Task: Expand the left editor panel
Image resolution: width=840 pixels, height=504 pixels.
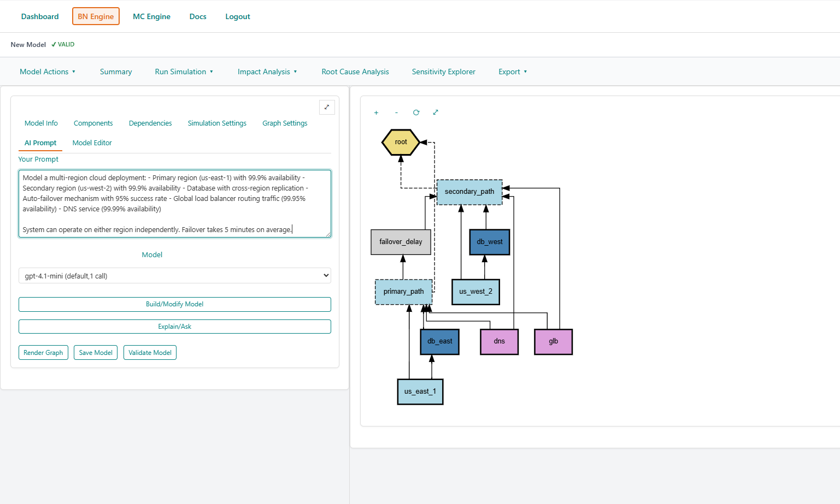Action: click(327, 107)
